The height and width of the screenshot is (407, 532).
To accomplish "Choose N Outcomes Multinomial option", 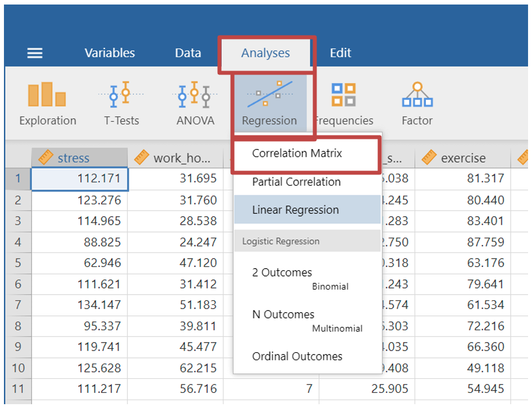I will [283, 314].
